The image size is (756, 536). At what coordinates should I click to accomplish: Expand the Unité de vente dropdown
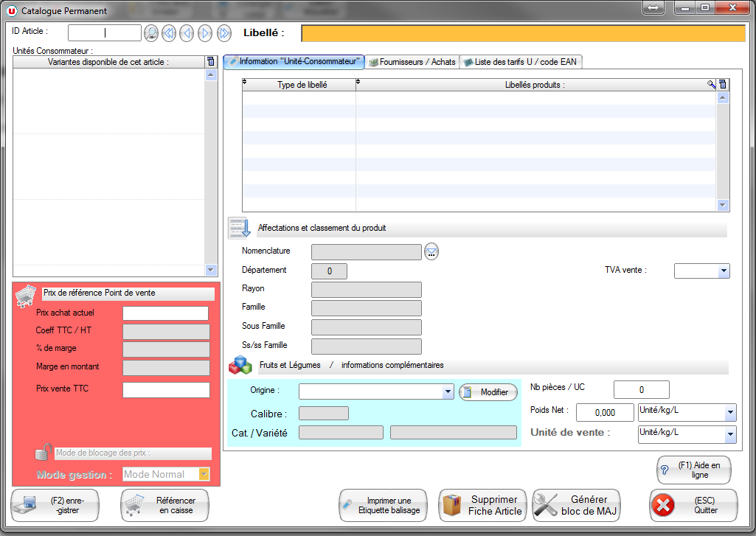click(x=730, y=435)
